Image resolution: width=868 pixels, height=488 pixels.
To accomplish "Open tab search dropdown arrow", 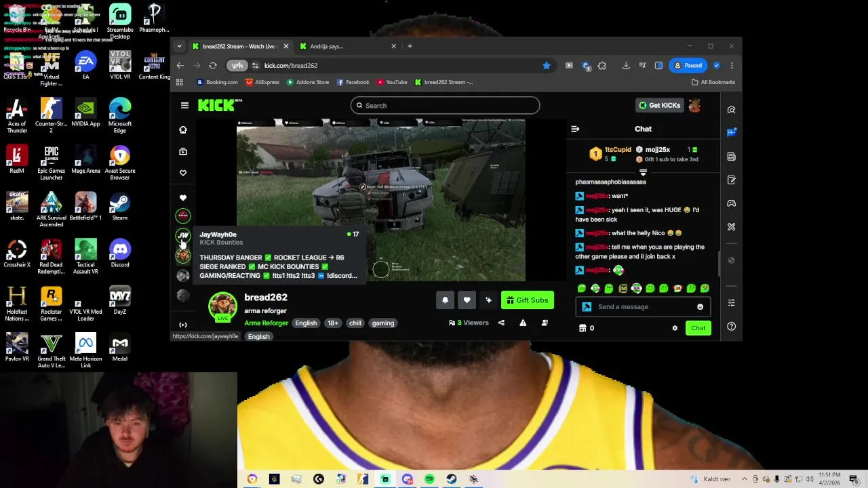I will click(x=179, y=46).
